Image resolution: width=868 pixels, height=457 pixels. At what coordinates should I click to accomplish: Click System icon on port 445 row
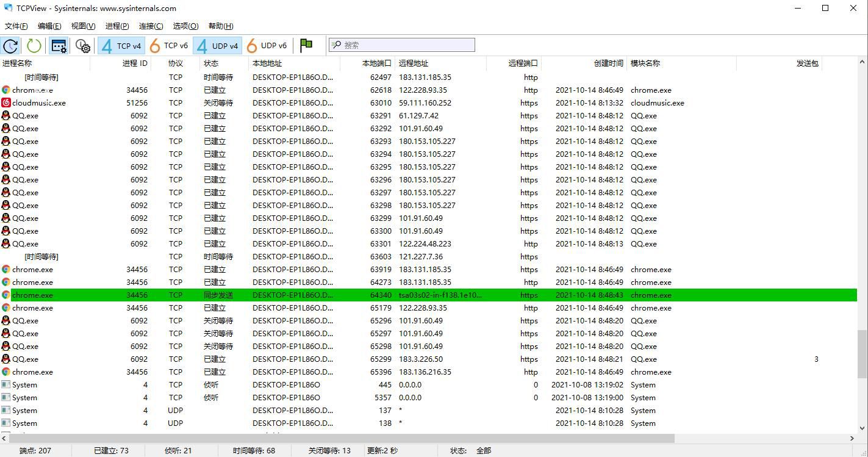pos(6,385)
